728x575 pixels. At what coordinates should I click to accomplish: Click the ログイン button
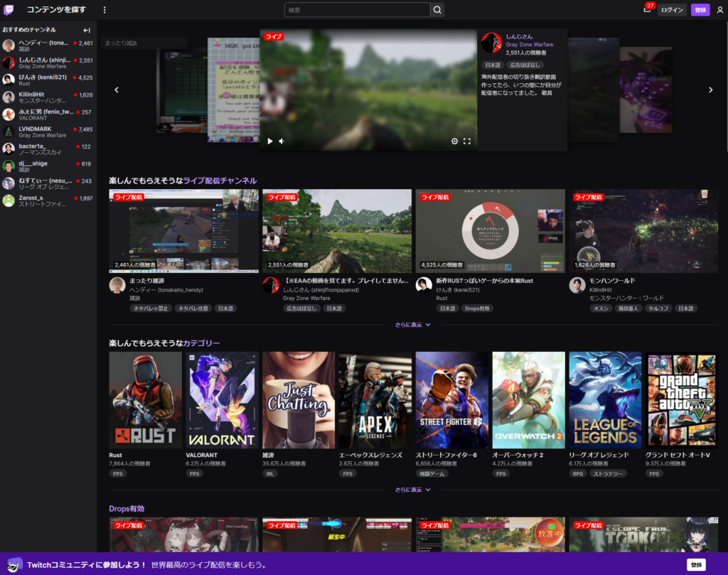click(672, 10)
